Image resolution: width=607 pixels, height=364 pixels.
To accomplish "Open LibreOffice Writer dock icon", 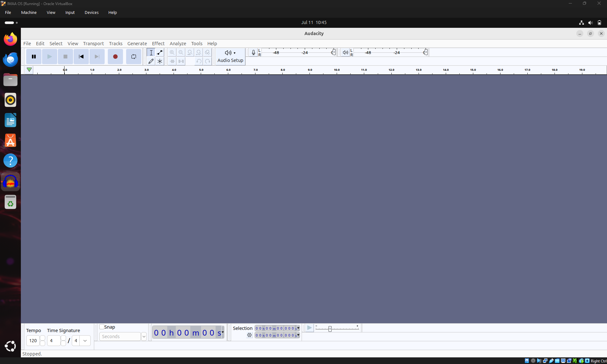I will click(10, 120).
